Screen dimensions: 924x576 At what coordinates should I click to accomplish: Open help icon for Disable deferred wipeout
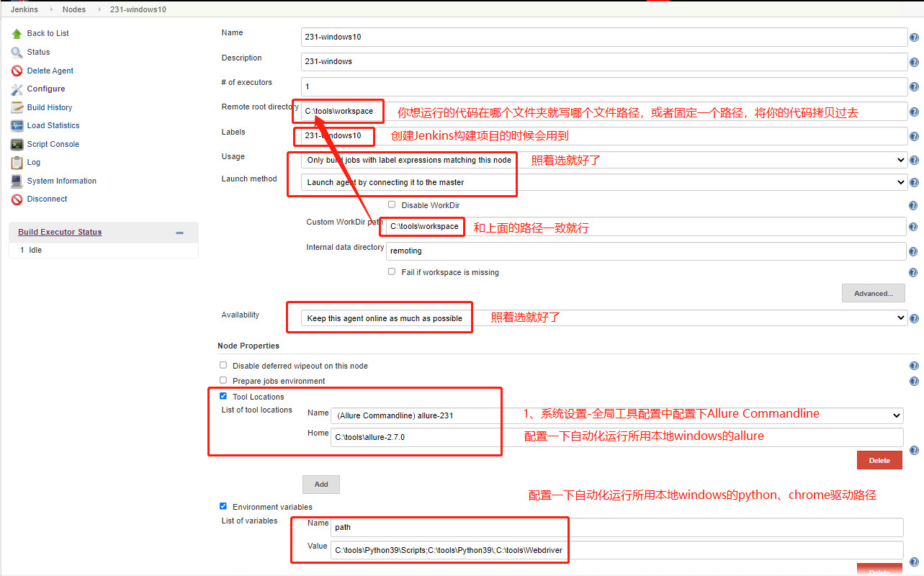coord(914,366)
